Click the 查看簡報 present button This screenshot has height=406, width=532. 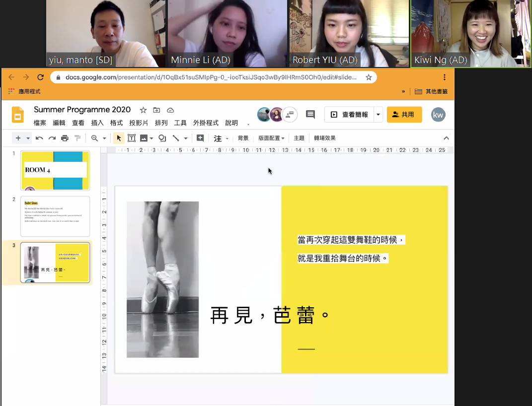click(x=349, y=115)
